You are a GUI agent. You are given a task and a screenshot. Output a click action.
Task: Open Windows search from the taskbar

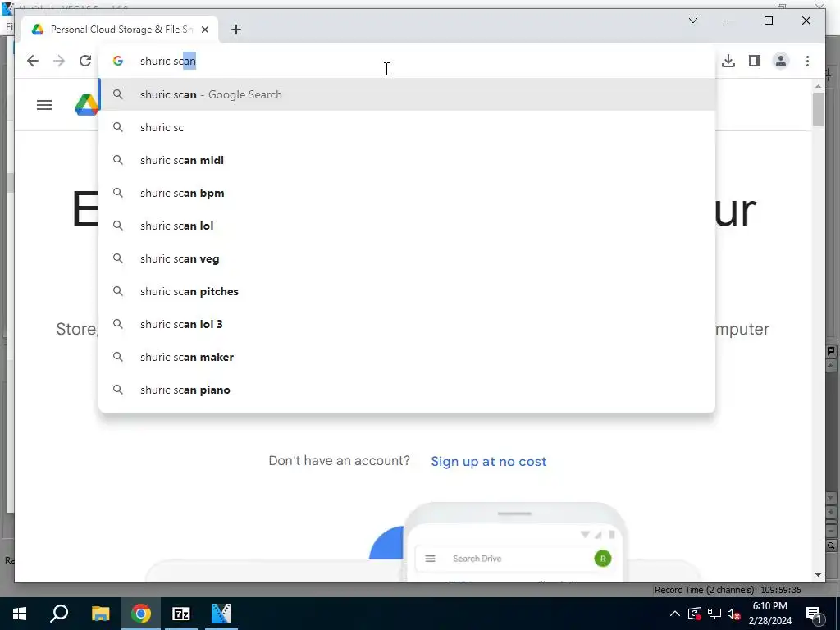point(59,614)
